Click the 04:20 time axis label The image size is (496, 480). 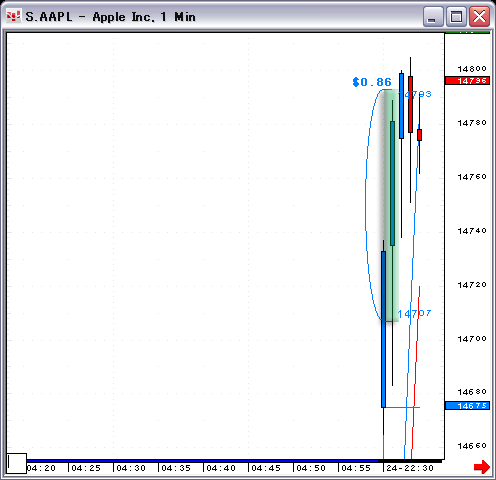pos(41,468)
